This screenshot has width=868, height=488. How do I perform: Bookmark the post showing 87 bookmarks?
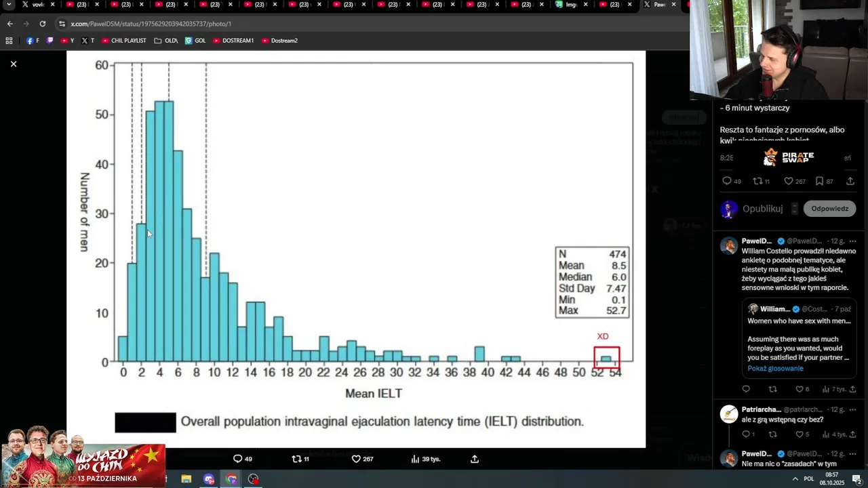coord(824,181)
